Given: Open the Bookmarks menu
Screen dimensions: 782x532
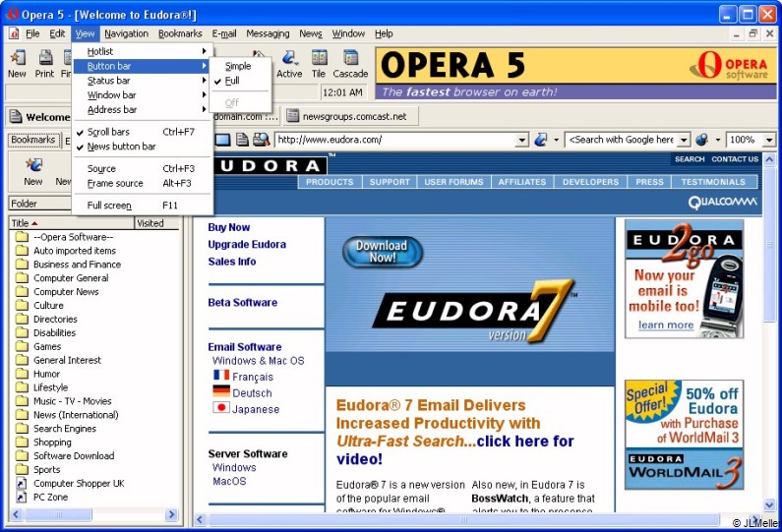Looking at the screenshot, I should [180, 33].
